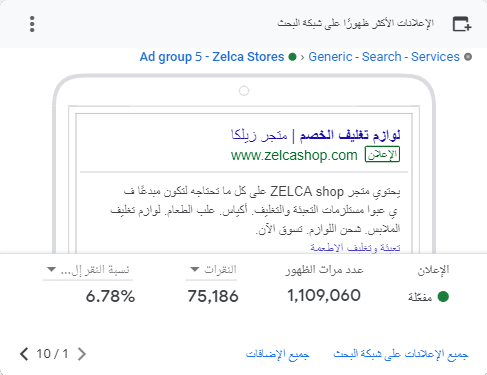Click the grey status dot beside Generic - Search - Services

468,57
